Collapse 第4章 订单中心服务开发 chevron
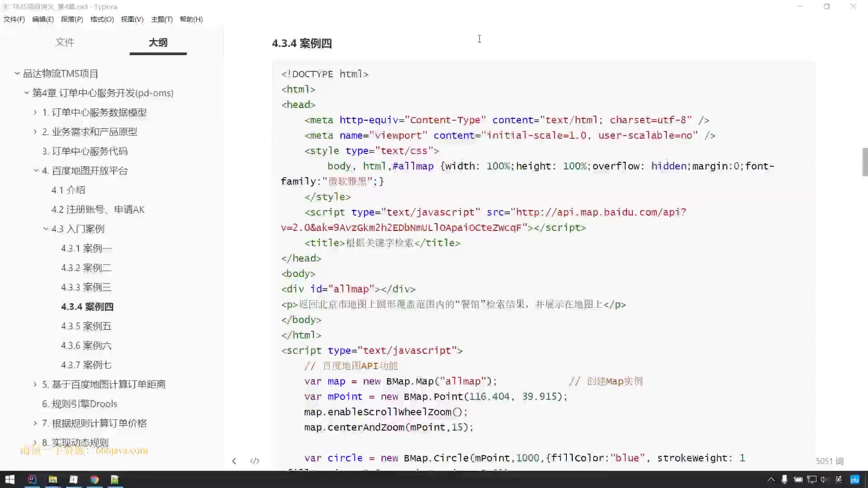Viewport: 868px width, 488px height. point(27,93)
